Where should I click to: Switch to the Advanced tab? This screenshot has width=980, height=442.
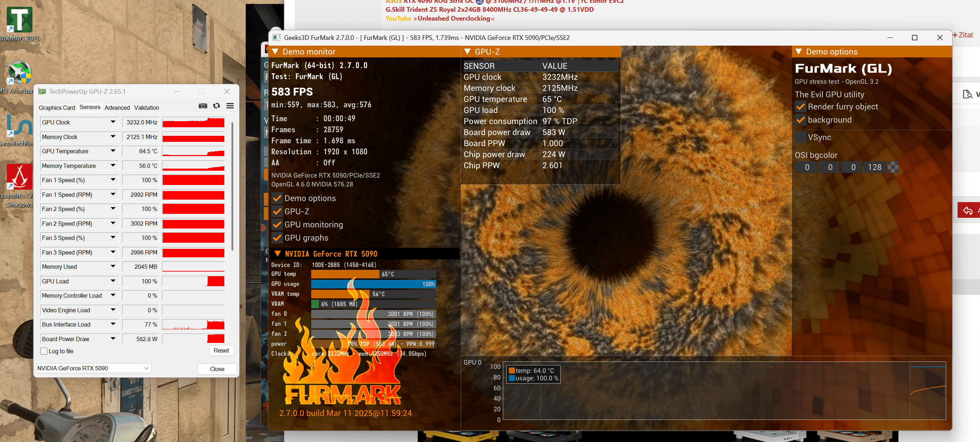coord(117,108)
